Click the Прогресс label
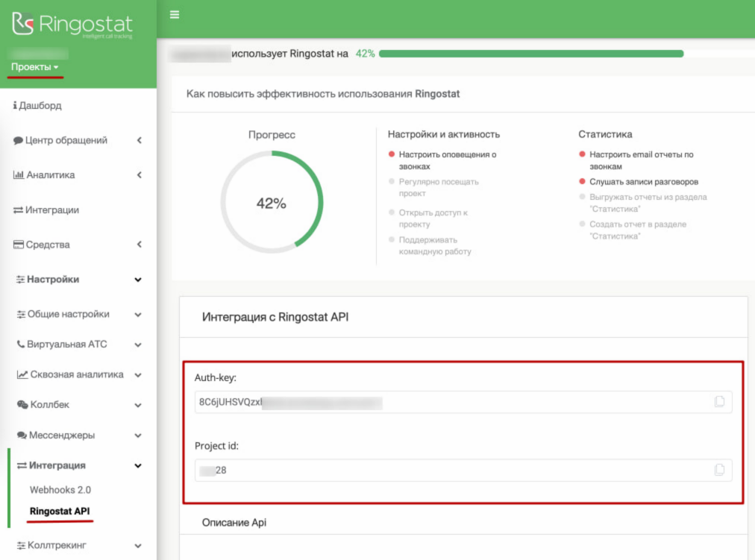Image resolution: width=755 pixels, height=560 pixels. click(272, 135)
